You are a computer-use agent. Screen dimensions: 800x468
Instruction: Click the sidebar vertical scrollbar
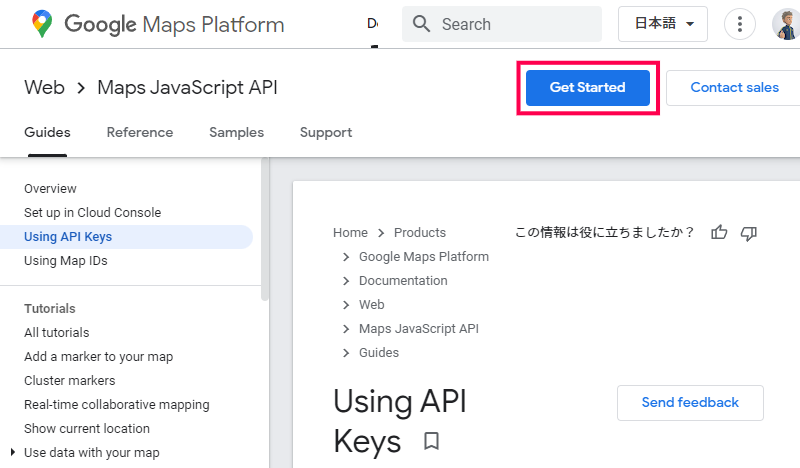click(x=265, y=230)
